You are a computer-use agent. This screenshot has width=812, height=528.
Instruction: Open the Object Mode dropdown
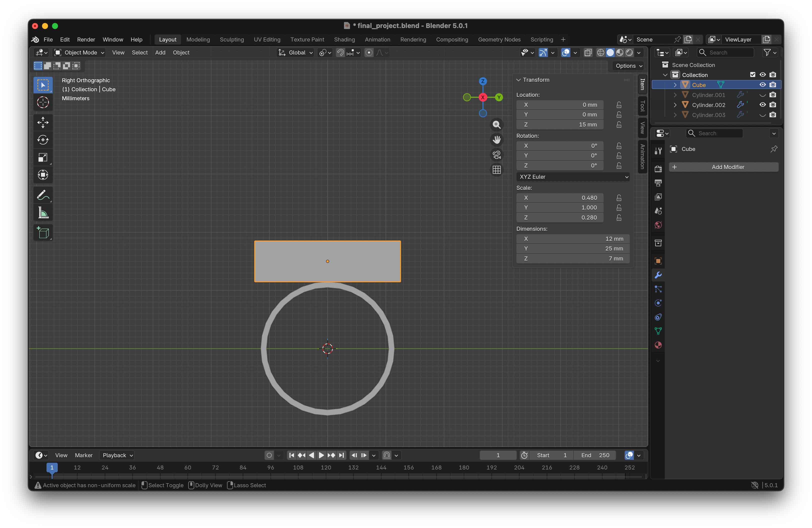[79, 52]
